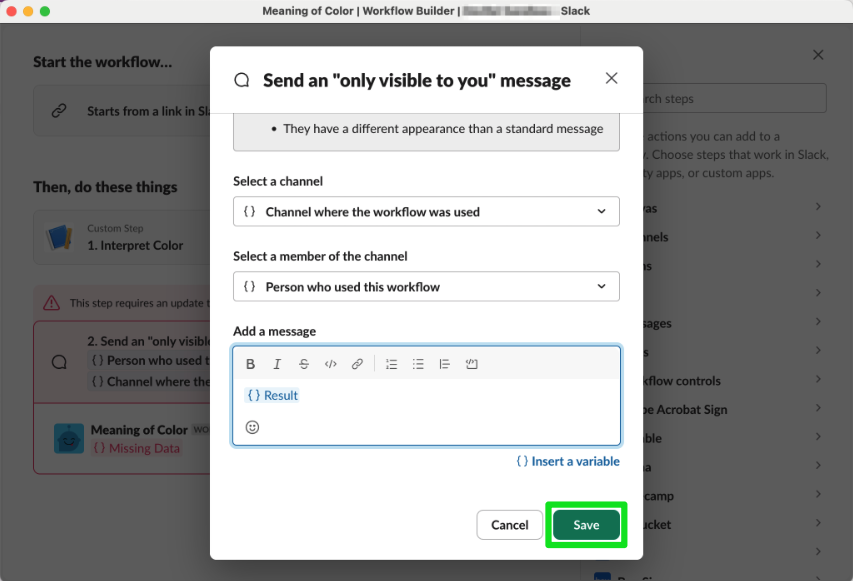Toggle bold formatting in the message editor
Image resolution: width=853 pixels, height=581 pixels.
[x=251, y=363]
